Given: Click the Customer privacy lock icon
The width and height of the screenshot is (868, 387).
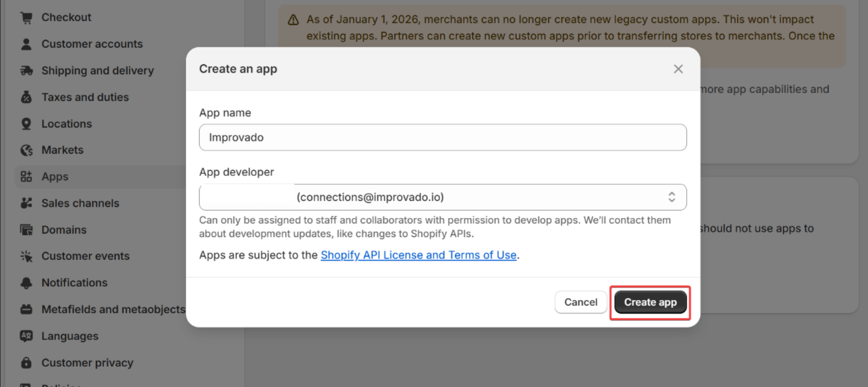Looking at the screenshot, I should [26, 363].
